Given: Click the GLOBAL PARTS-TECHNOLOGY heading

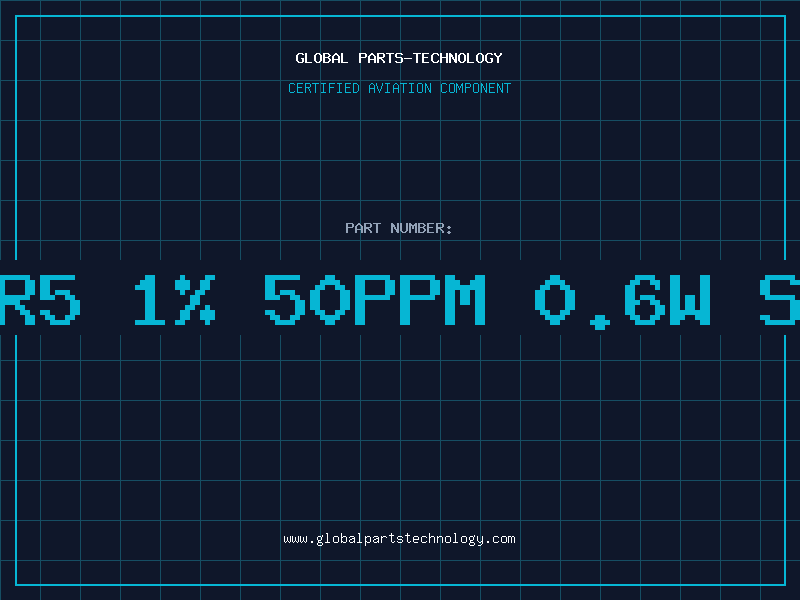Looking at the screenshot, I should coord(399,58).
